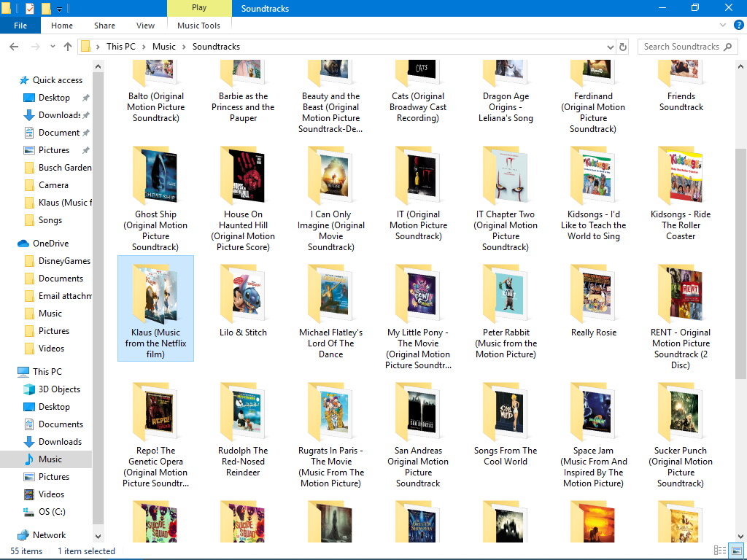Click in Search Soundtracks box

click(687, 47)
